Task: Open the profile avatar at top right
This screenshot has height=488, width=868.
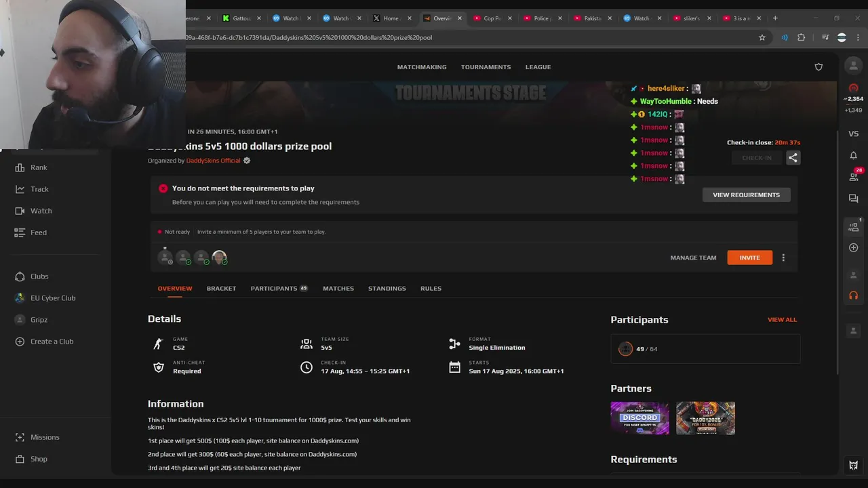Action: 853,66
